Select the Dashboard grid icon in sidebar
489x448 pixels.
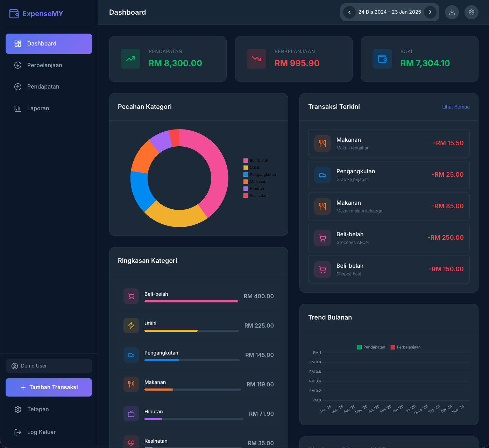coord(18,43)
